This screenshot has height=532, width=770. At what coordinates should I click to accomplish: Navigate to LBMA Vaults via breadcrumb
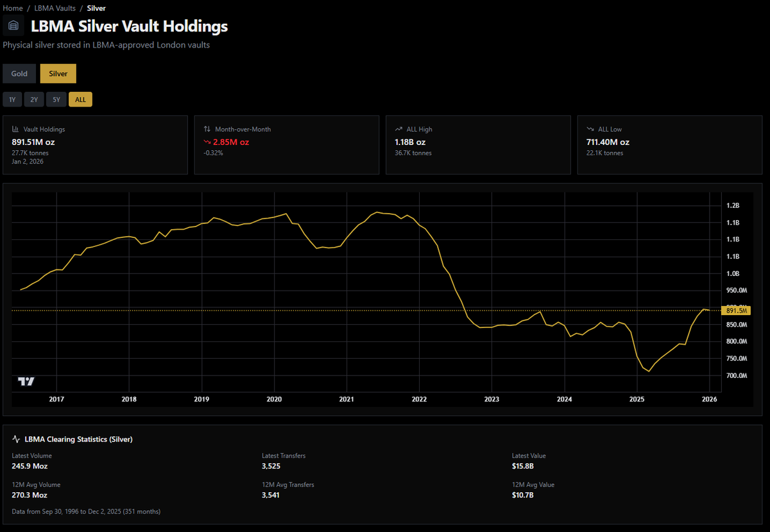(x=53, y=8)
